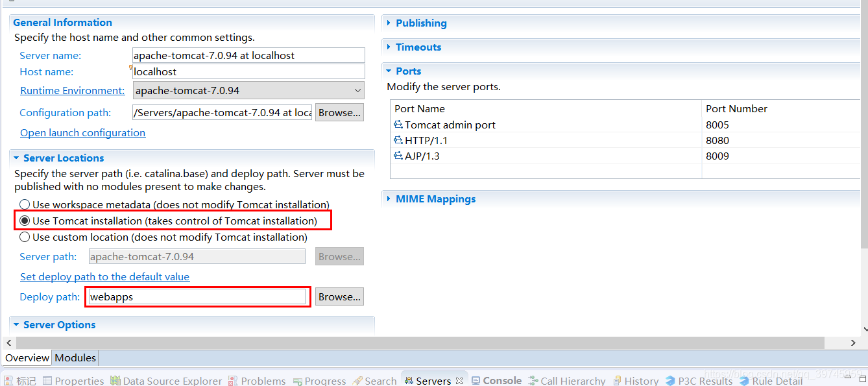Image resolution: width=868 pixels, height=386 pixels.
Task: Open the Data Source Explorer tab
Action: [x=166, y=381]
